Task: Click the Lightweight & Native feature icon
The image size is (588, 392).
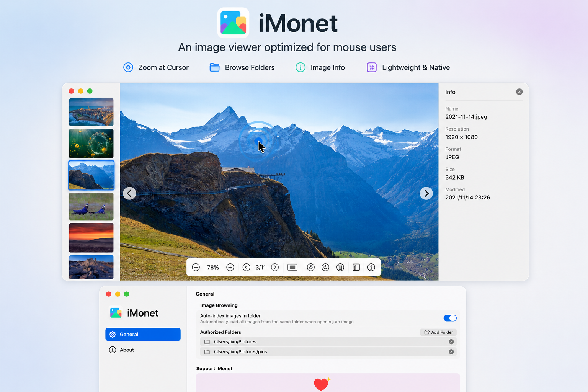Action: 372,67
